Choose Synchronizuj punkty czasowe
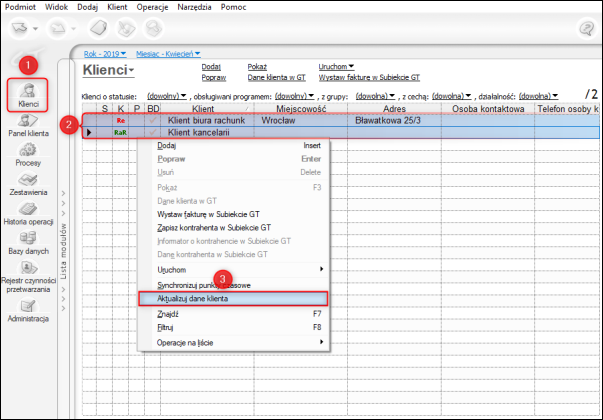This screenshot has height=420, width=603. pyautogui.click(x=234, y=285)
